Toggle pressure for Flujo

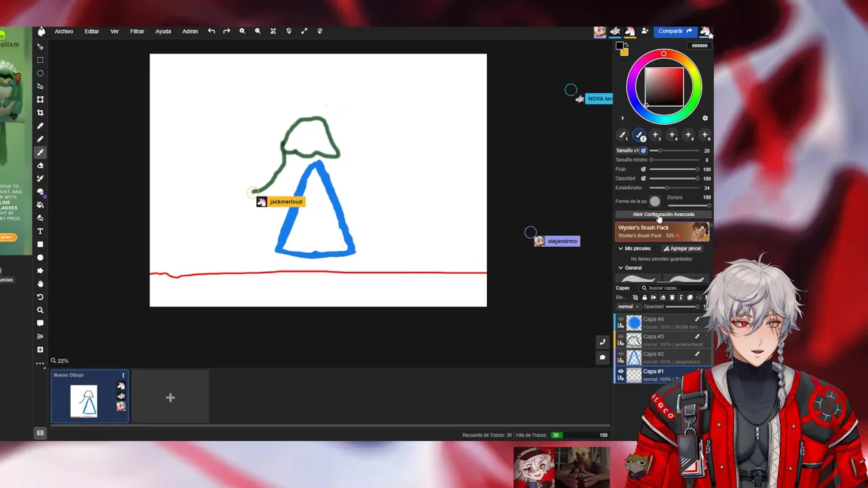coord(644,169)
